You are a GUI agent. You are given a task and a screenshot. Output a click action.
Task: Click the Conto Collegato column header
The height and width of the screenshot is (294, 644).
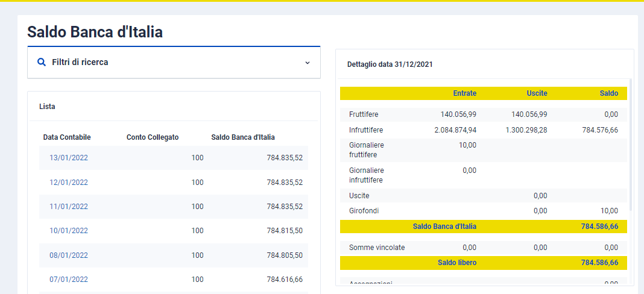tap(153, 137)
